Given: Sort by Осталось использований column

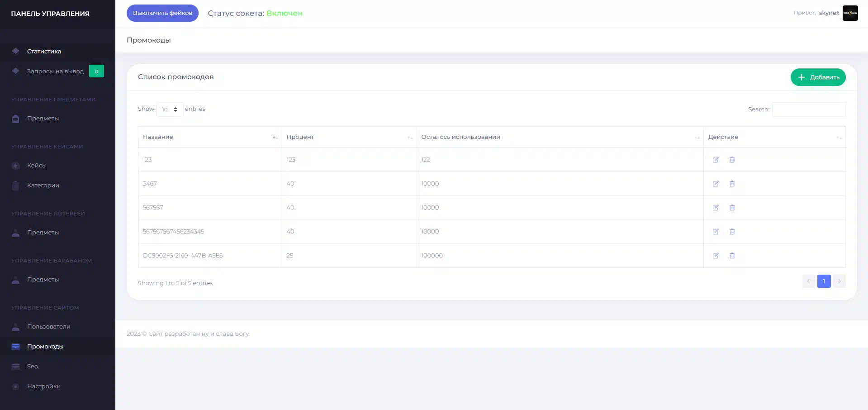Looking at the screenshot, I should (x=560, y=137).
